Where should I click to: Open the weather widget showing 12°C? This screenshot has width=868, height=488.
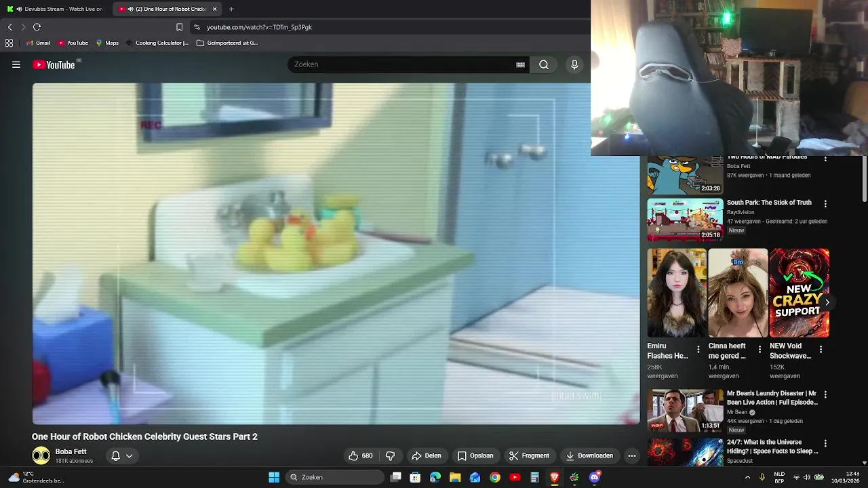[x=35, y=477]
